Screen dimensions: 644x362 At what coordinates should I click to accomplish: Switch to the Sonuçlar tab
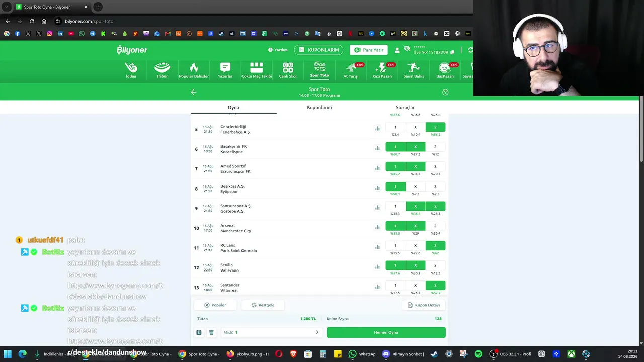click(405, 107)
